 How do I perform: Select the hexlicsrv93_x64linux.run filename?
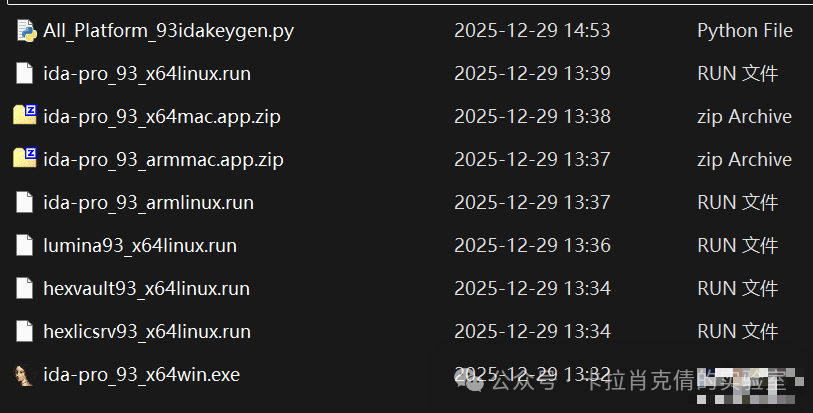tap(147, 331)
